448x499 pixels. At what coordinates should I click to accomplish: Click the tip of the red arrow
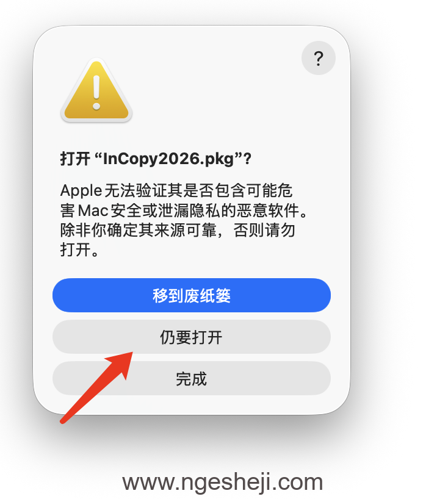[x=131, y=353]
